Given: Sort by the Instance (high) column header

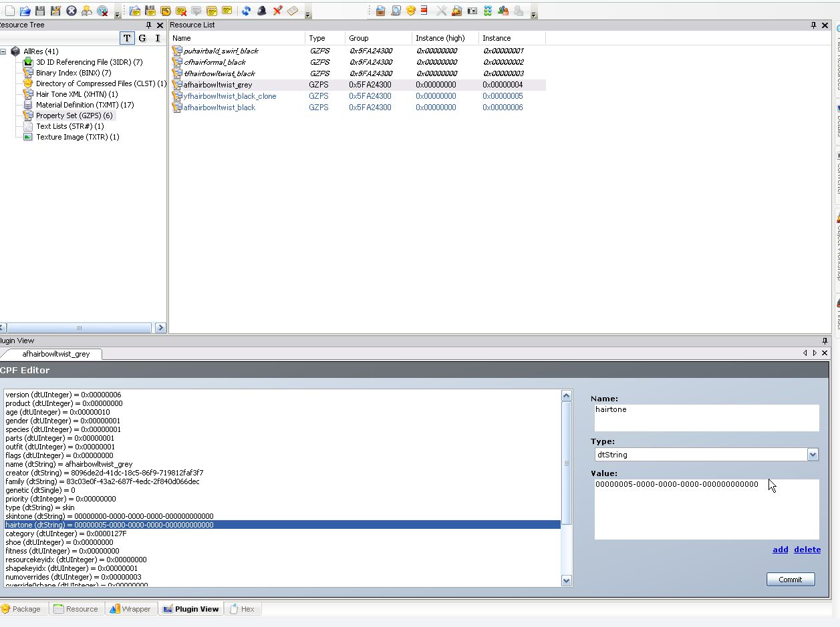Looking at the screenshot, I should pyautogui.click(x=446, y=38).
